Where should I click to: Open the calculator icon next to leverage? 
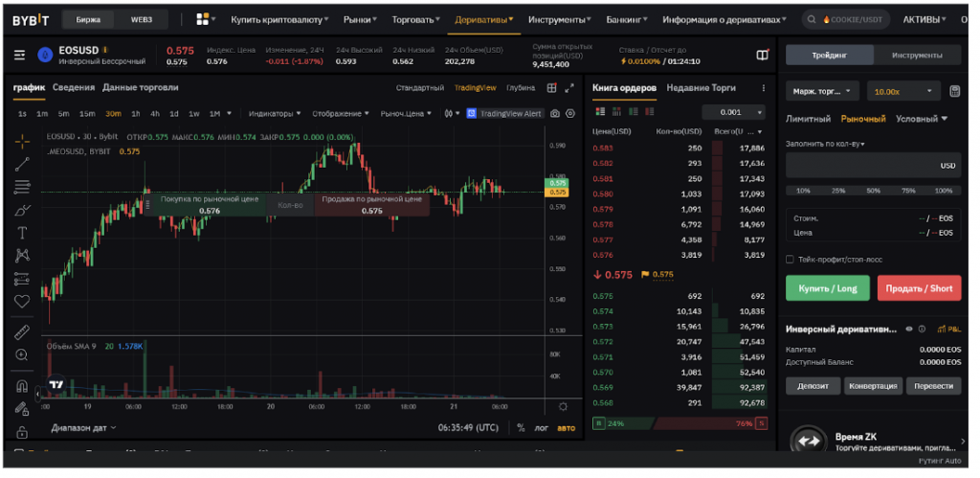[x=954, y=91]
